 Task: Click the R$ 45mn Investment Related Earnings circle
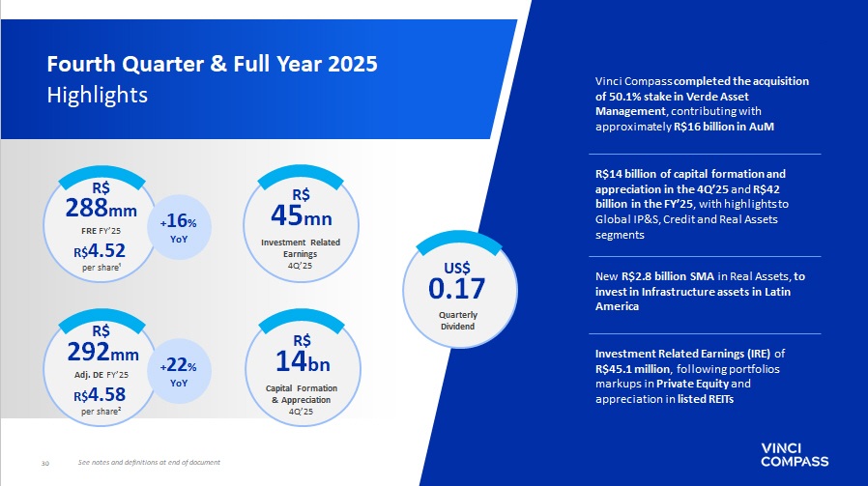click(301, 228)
